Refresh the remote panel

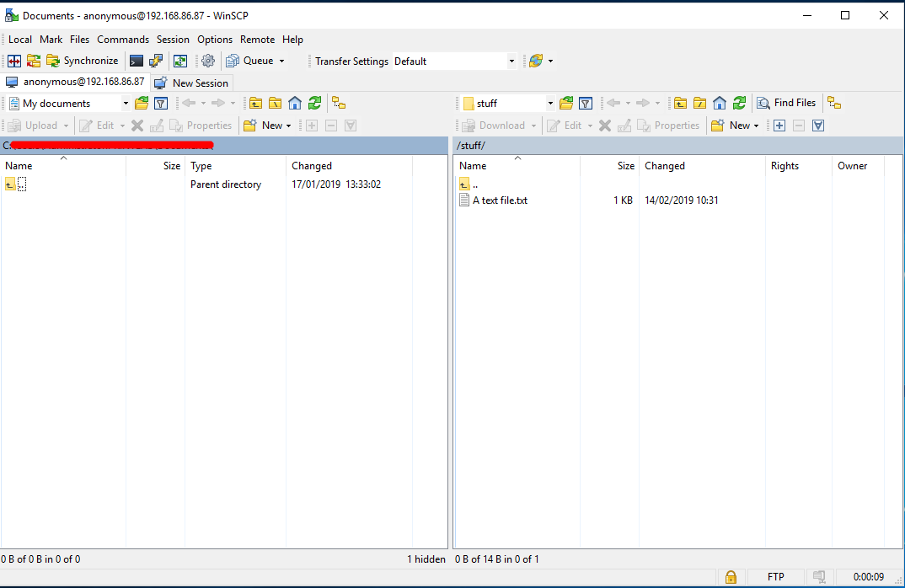pyautogui.click(x=739, y=104)
